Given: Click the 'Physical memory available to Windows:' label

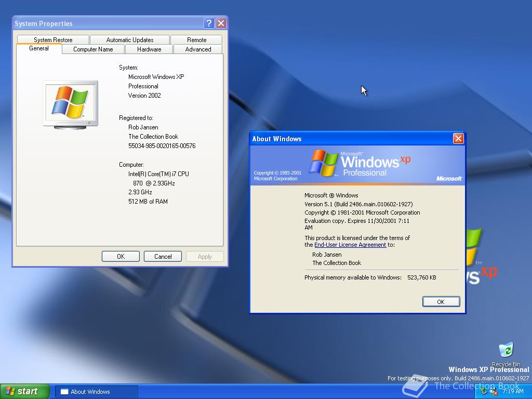Looking at the screenshot, I should pyautogui.click(x=353, y=277).
